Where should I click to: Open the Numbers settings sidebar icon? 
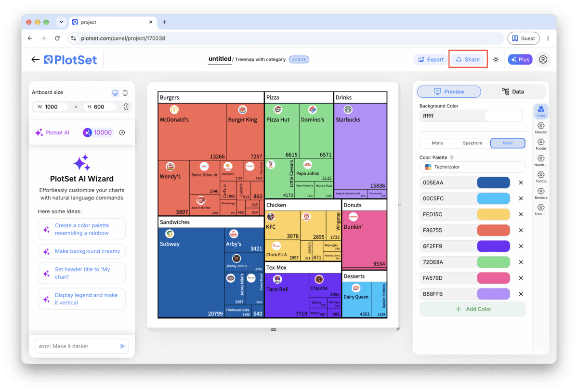tap(541, 161)
